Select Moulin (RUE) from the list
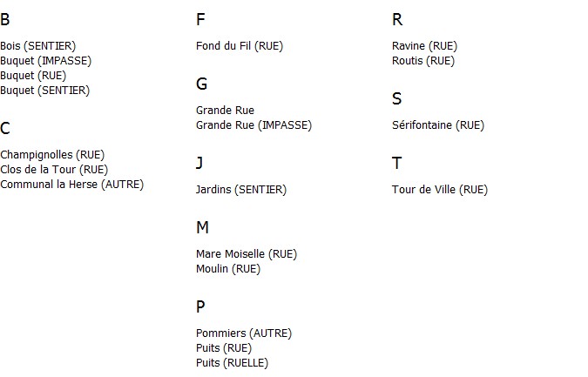The height and width of the screenshot is (377, 588). click(x=228, y=269)
